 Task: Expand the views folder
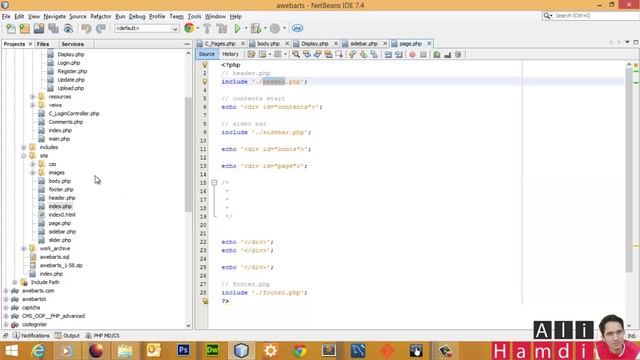click(x=33, y=105)
